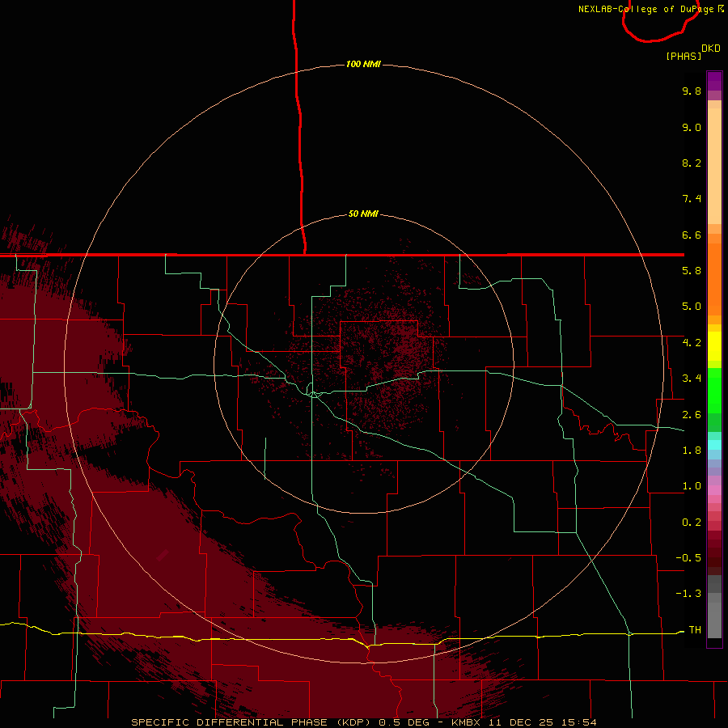Click the bright green segment of the color scale

pyautogui.click(x=714, y=390)
